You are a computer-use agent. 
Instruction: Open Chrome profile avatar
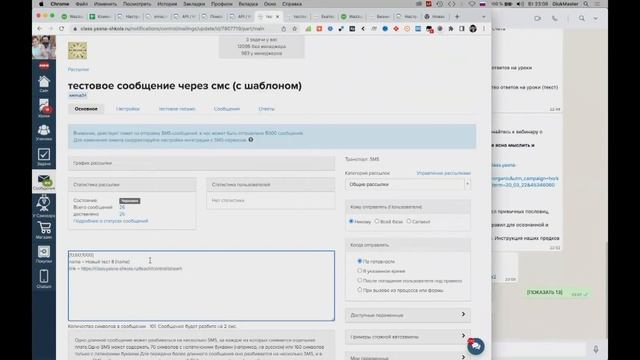473,29
